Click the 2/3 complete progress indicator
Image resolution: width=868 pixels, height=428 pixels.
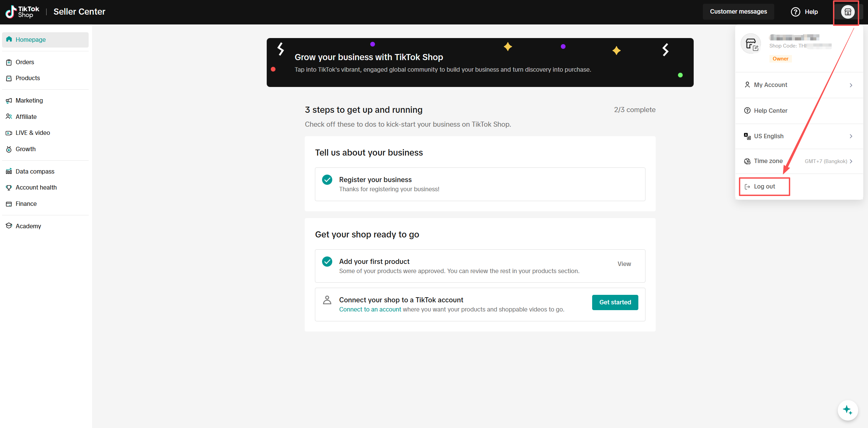(x=634, y=110)
